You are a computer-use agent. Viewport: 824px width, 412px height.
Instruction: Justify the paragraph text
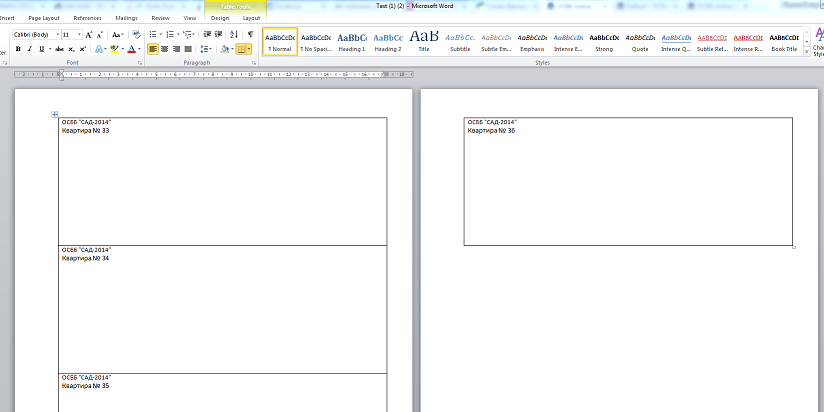point(188,48)
